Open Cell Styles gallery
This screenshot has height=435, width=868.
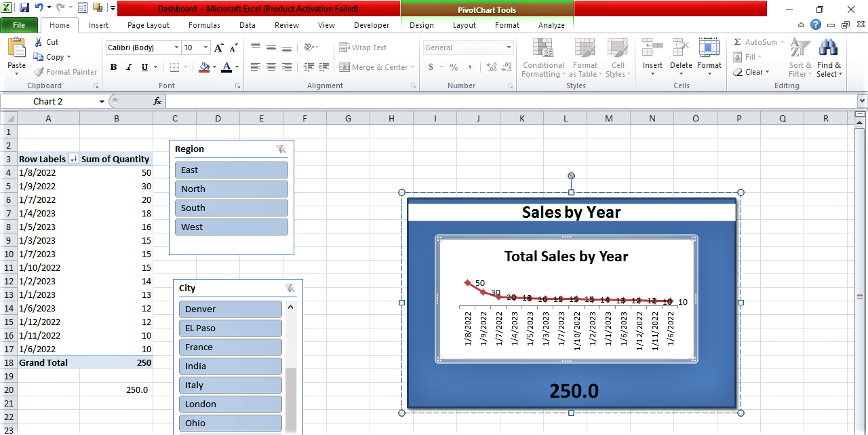pos(618,58)
